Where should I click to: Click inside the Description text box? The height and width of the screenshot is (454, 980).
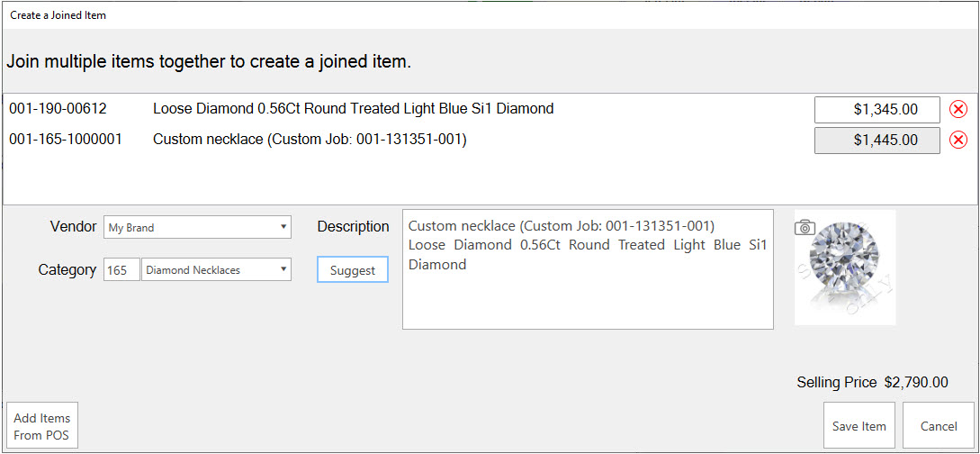click(x=587, y=297)
